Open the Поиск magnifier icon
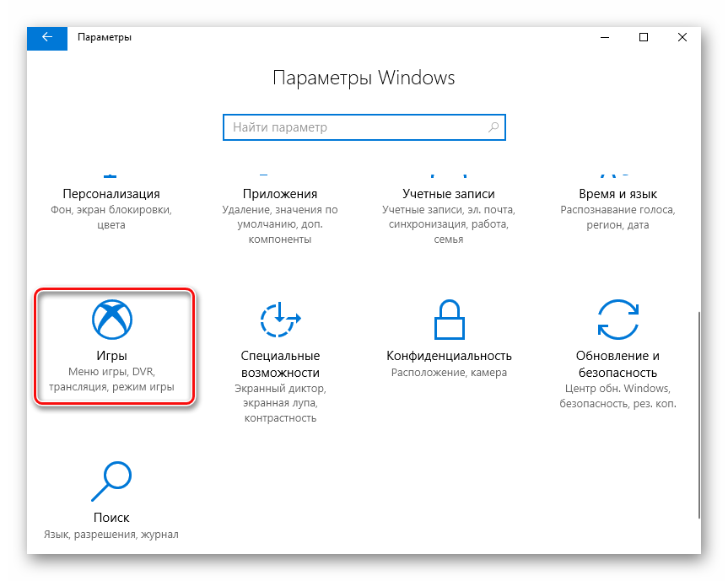The height and width of the screenshot is (581, 728). pyautogui.click(x=111, y=481)
